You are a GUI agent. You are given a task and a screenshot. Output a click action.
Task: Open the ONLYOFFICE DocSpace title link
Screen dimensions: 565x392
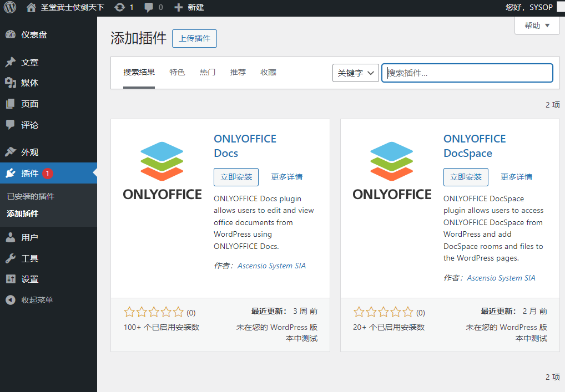pyautogui.click(x=475, y=146)
